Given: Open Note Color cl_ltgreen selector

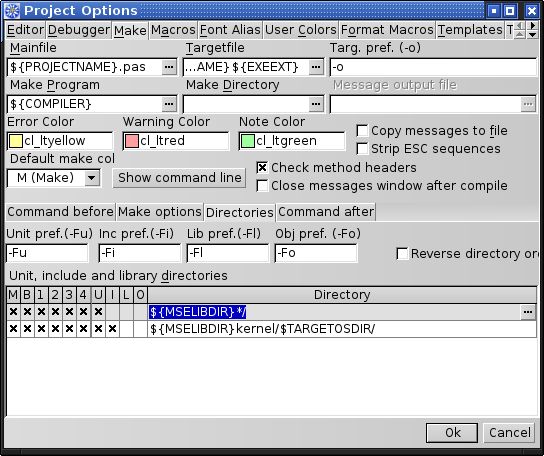Looking at the screenshot, I should (x=292, y=141).
